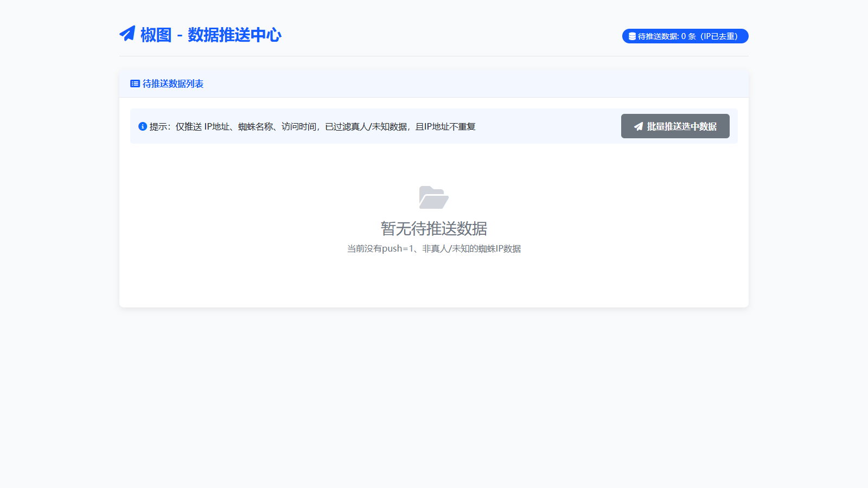Viewport: 868px width, 488px height.
Task: Click the 数据推送中心 title text
Action: tap(234, 35)
